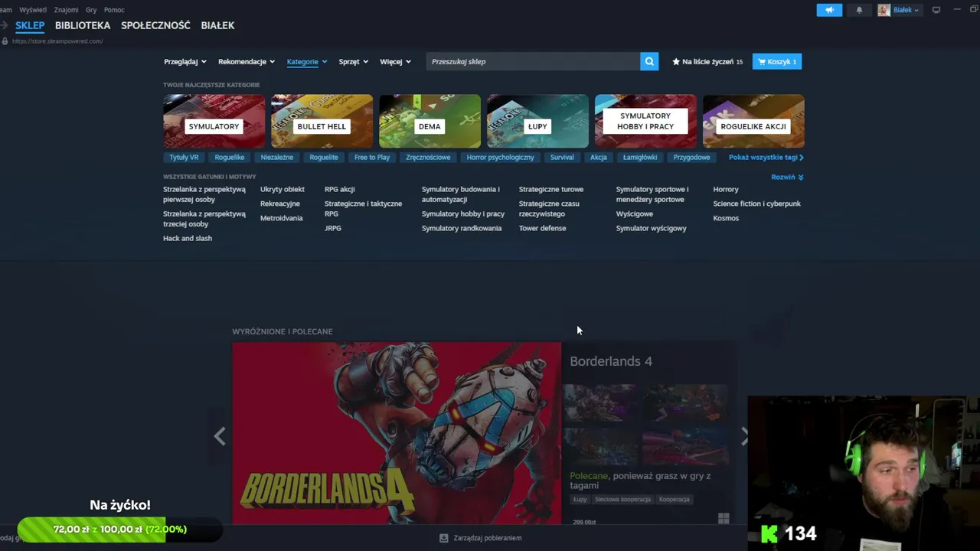Click the Łupy tag under Borderlands 4
The image size is (980, 551).
580,499
